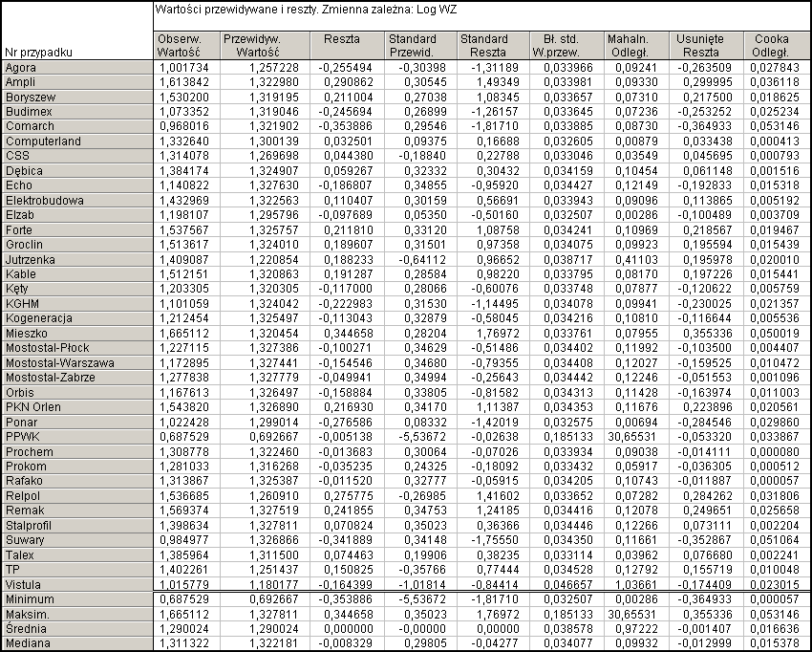Image resolution: width=812 pixels, height=652 pixels.
Task: Select the Orbis row label
Action: pyautogui.click(x=77, y=392)
